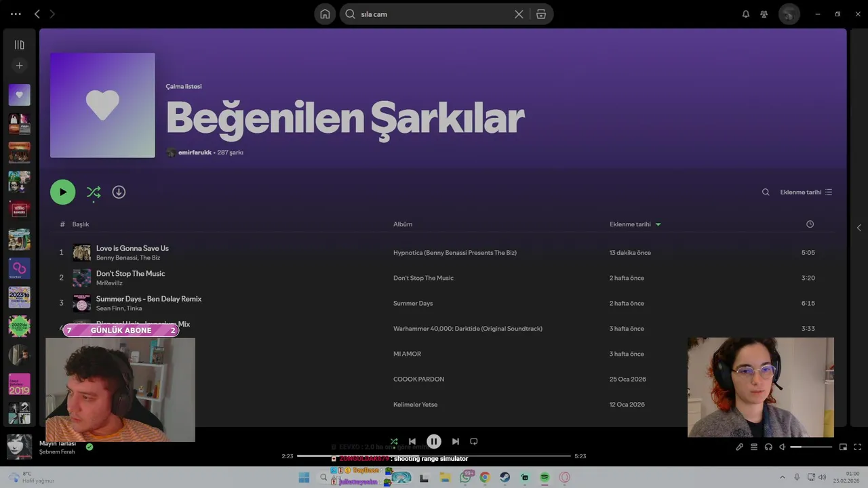Image resolution: width=868 pixels, height=488 pixels.
Task: Skip to previous track
Action: [412, 441]
